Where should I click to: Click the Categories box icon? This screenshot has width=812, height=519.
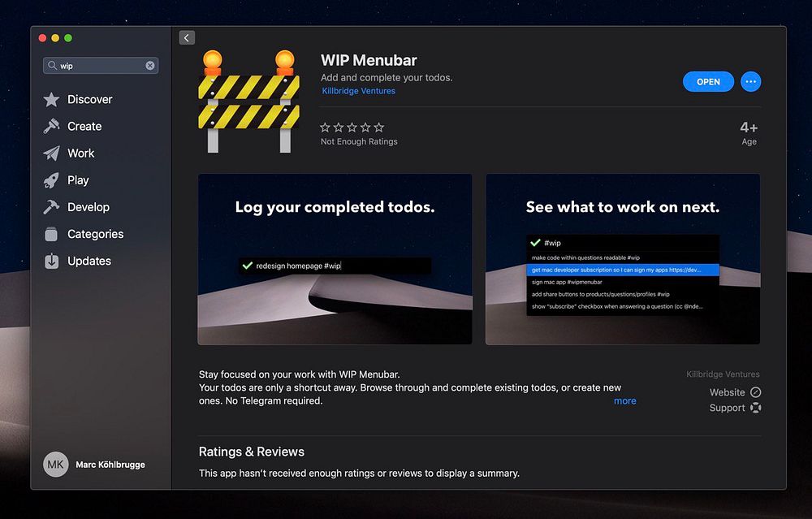51,234
